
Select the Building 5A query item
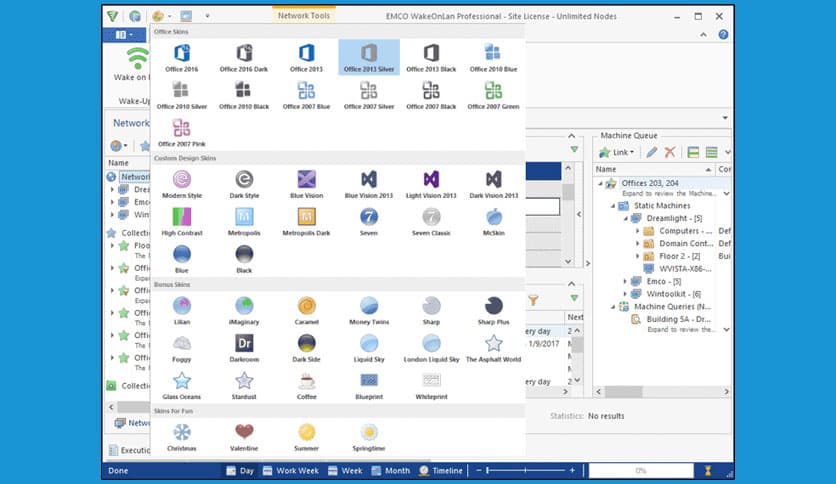click(678, 319)
